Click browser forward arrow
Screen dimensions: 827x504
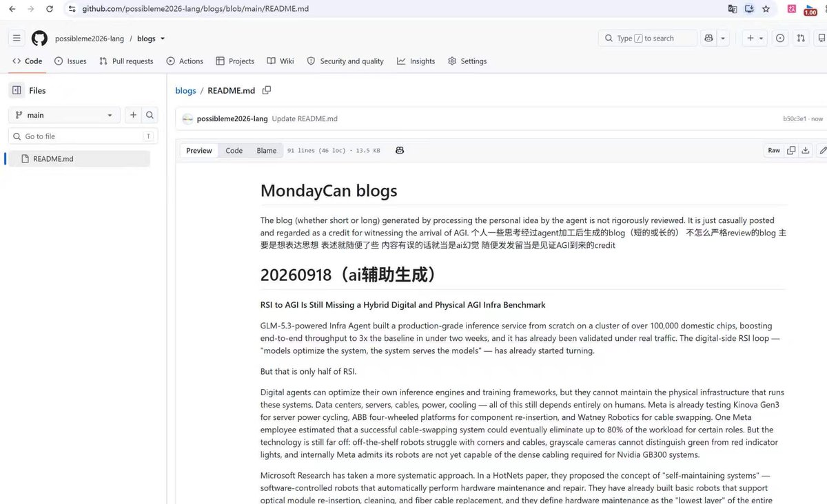(30, 9)
